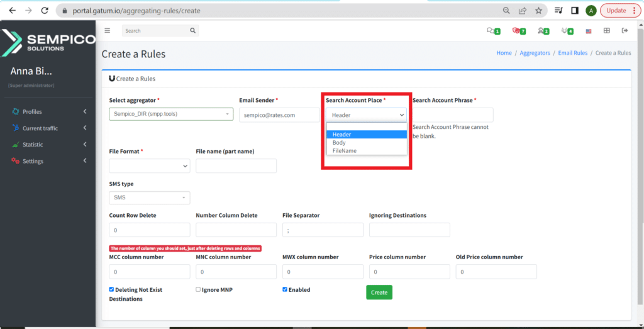Reload the page with the refresh icon
The image size is (644, 329).
tap(45, 11)
